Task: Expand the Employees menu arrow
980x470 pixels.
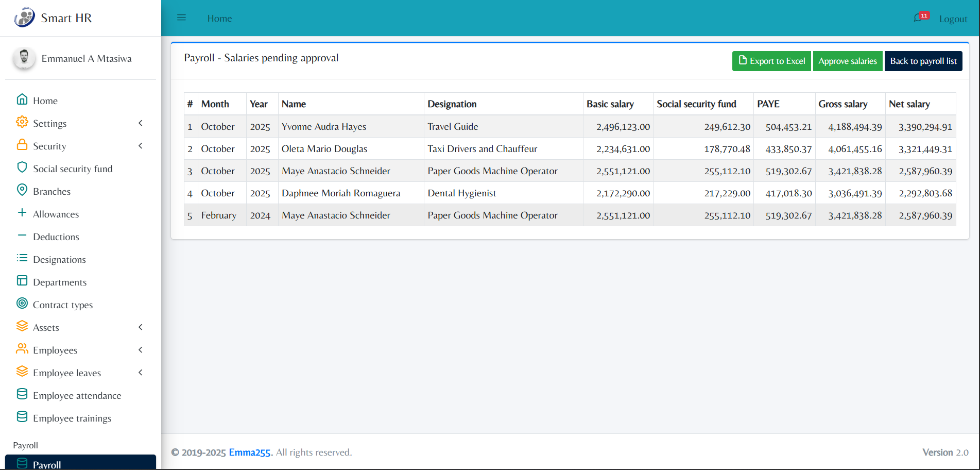Action: [x=141, y=350]
